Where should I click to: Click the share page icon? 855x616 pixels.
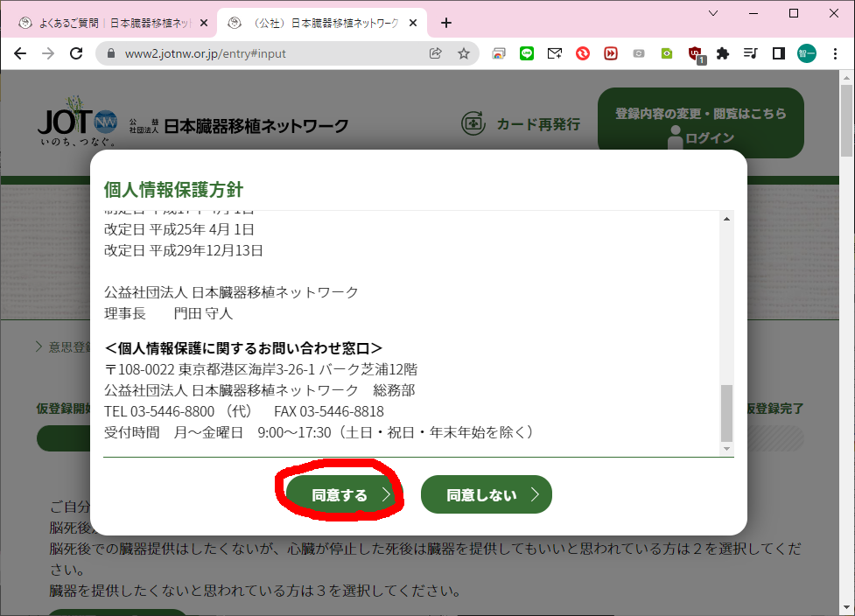click(x=436, y=53)
